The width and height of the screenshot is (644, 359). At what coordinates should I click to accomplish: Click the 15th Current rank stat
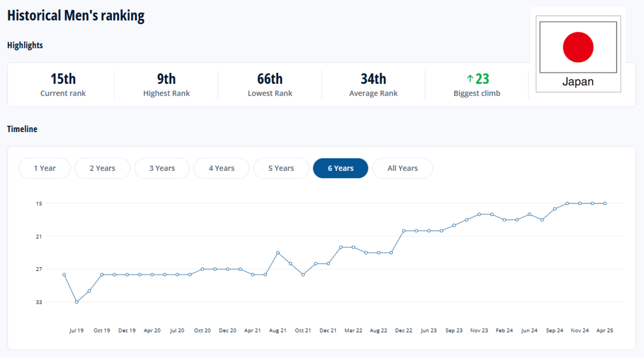[x=63, y=85]
